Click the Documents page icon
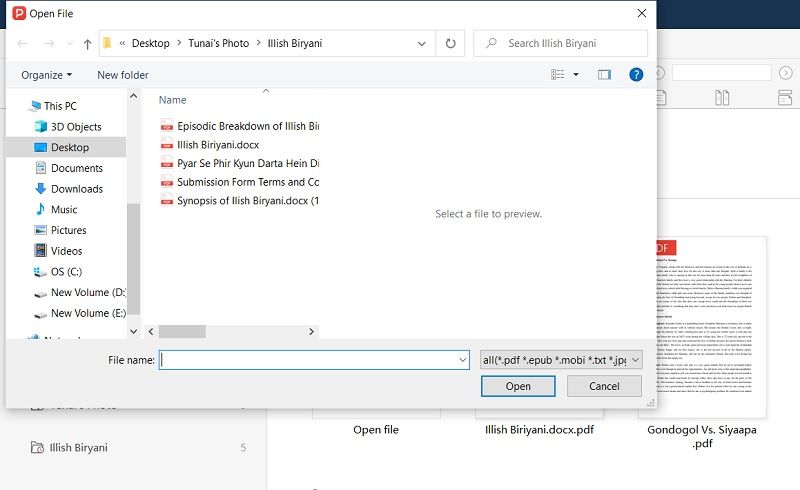The height and width of the screenshot is (490, 800). click(40, 168)
